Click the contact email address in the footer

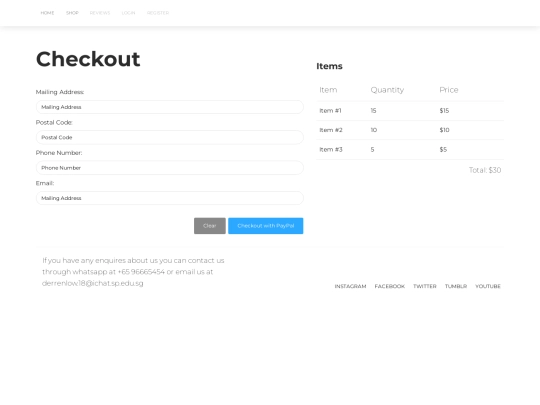[93, 283]
